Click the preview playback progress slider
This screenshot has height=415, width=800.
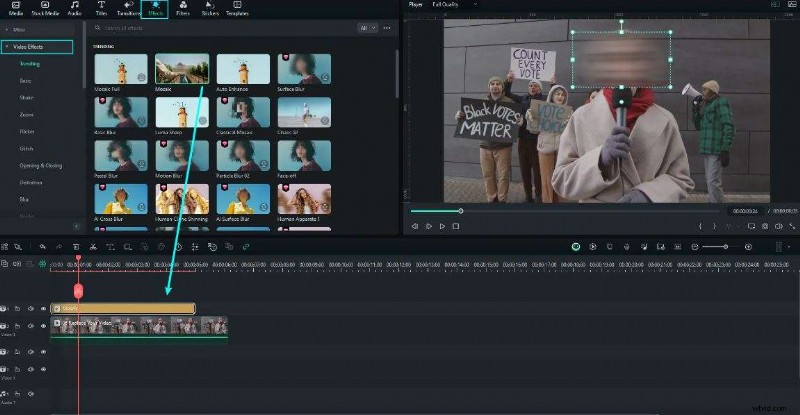pyautogui.click(x=565, y=211)
